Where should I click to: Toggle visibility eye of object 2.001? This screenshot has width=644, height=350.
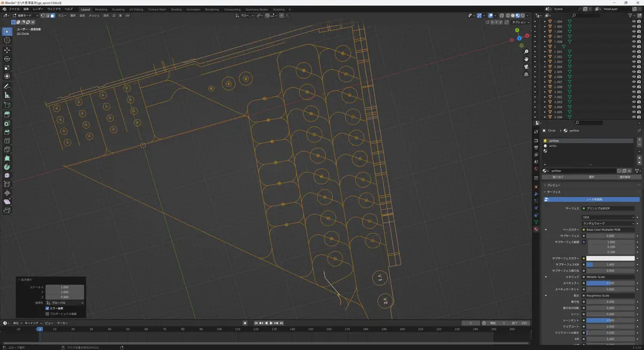click(634, 52)
